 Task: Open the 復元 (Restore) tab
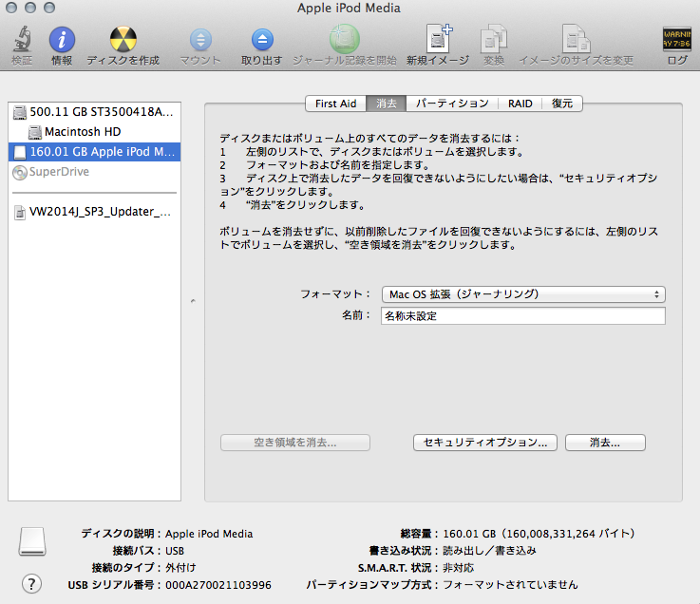pos(562,104)
